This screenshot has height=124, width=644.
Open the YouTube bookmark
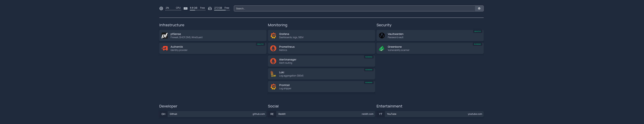click(x=430, y=114)
